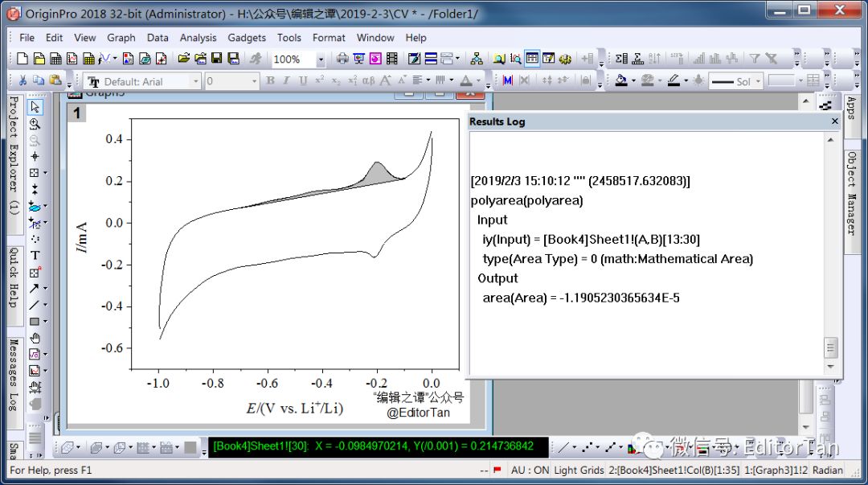
Task: Click the New Graph toolbar icon
Action: click(x=72, y=59)
